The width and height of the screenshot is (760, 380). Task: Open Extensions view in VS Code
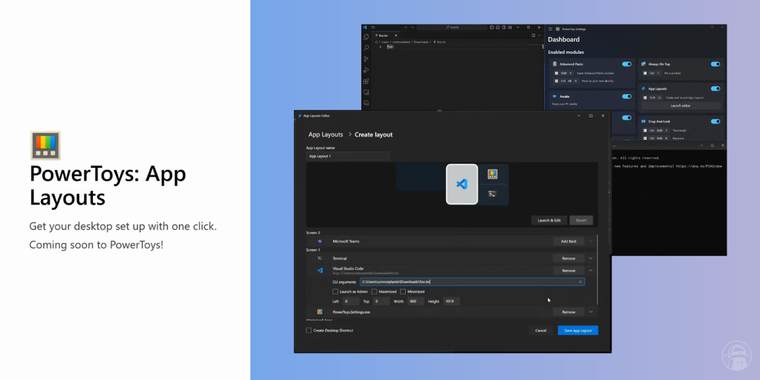(366, 81)
